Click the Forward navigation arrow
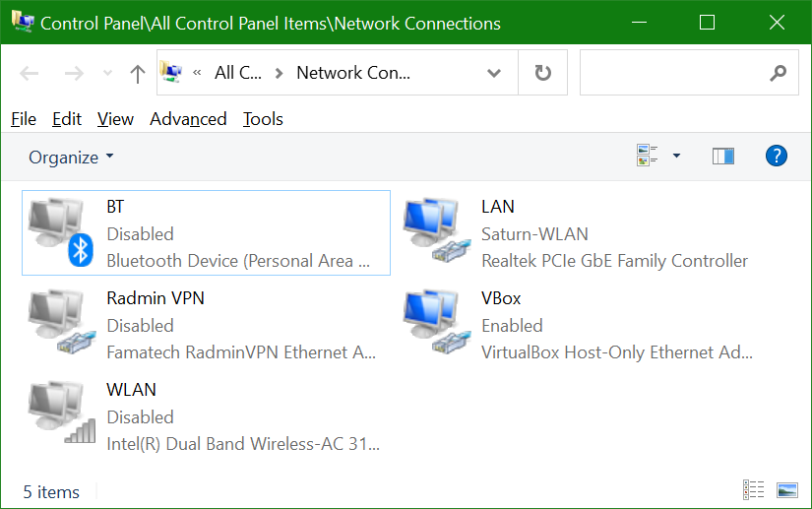Screen dimensions: 812x509 pyautogui.click(x=74, y=73)
